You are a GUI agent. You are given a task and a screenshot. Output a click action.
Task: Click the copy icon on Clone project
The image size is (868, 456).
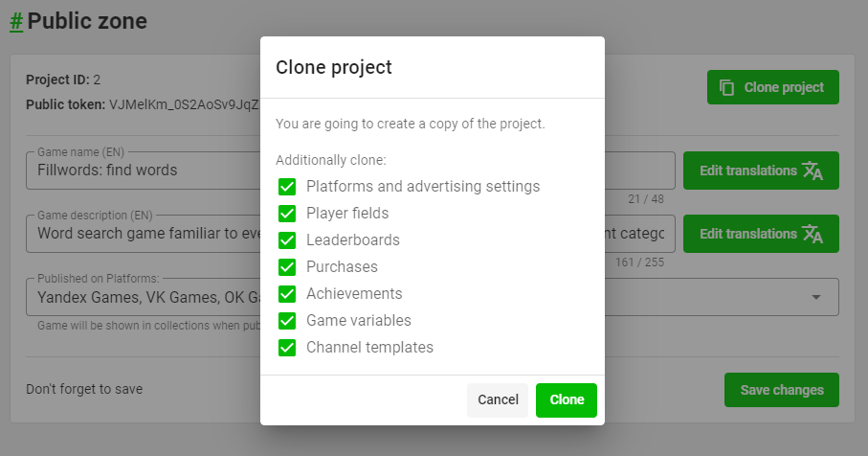(726, 87)
